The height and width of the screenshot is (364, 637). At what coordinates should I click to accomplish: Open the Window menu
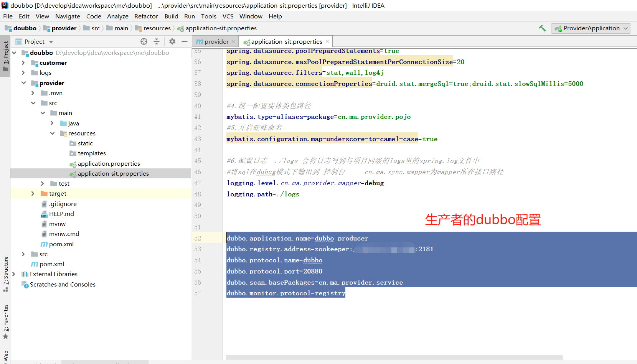coord(251,16)
